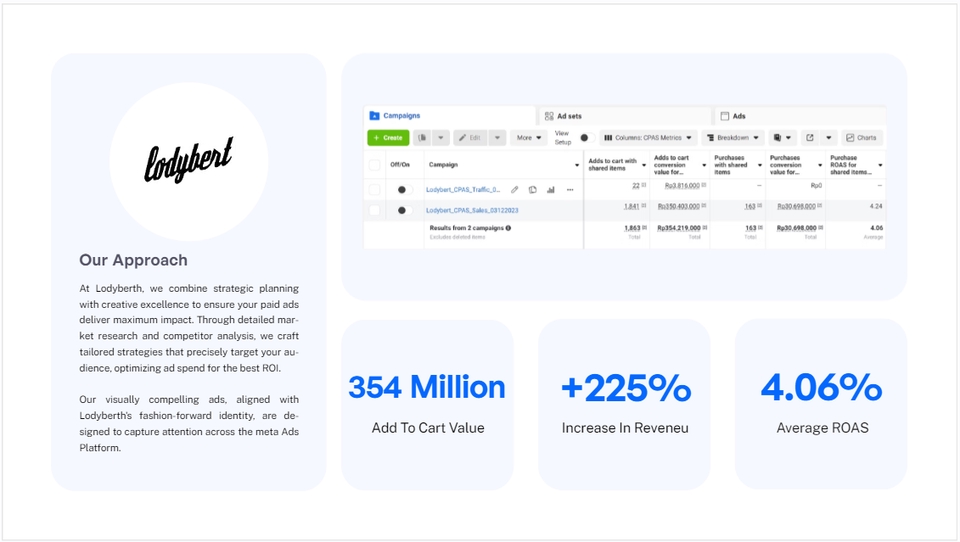
Task: Click the edit pencil icon on Lodybert_CPAS_Traffic row
Action: pyautogui.click(x=515, y=190)
